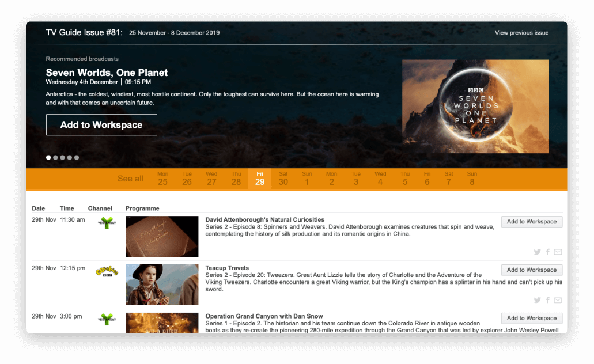This screenshot has width=594, height=364.
Task: Open View previous issue link
Action: (x=521, y=33)
